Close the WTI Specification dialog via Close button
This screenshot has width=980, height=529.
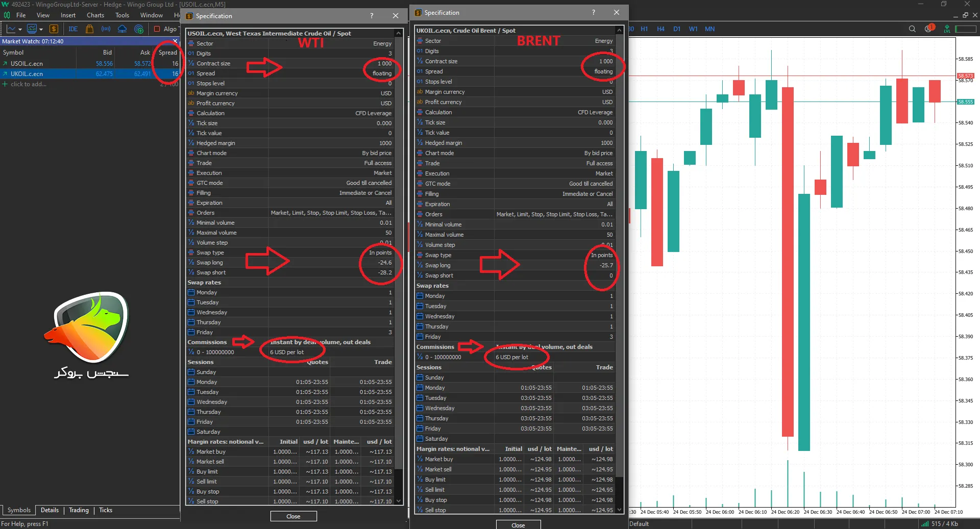tap(293, 516)
